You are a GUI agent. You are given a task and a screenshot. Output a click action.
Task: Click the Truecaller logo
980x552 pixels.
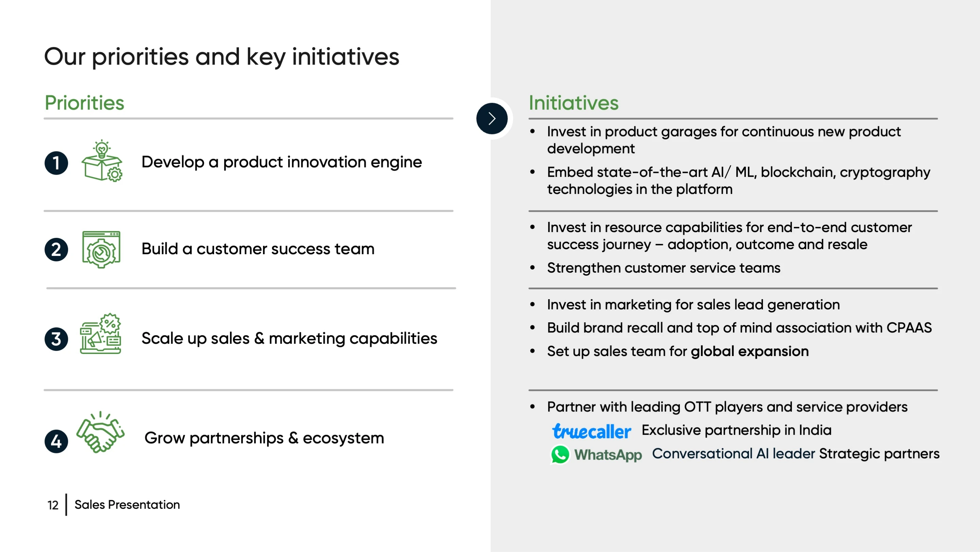[592, 432]
